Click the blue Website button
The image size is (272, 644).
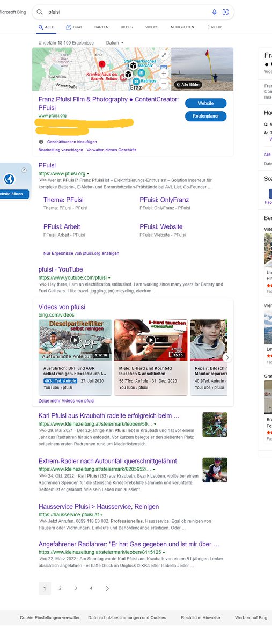(205, 104)
